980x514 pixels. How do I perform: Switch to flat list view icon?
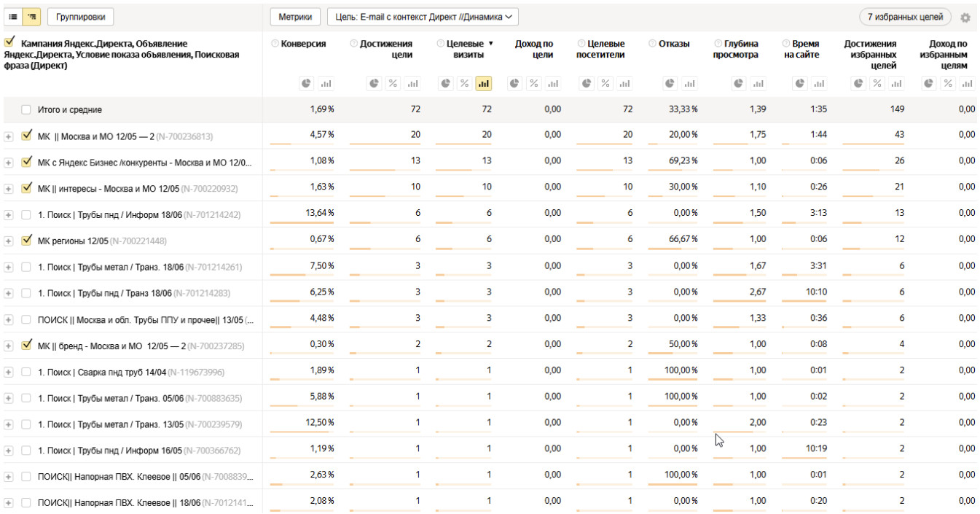[x=13, y=16]
